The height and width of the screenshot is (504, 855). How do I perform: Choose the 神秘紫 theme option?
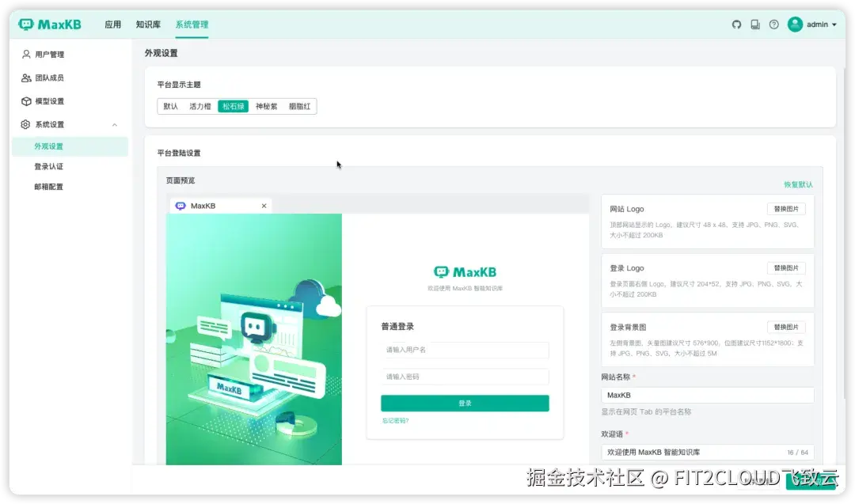[x=267, y=106]
